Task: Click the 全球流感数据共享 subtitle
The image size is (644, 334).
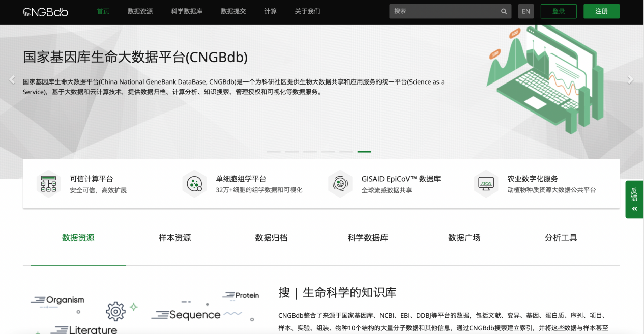Action: point(387,190)
